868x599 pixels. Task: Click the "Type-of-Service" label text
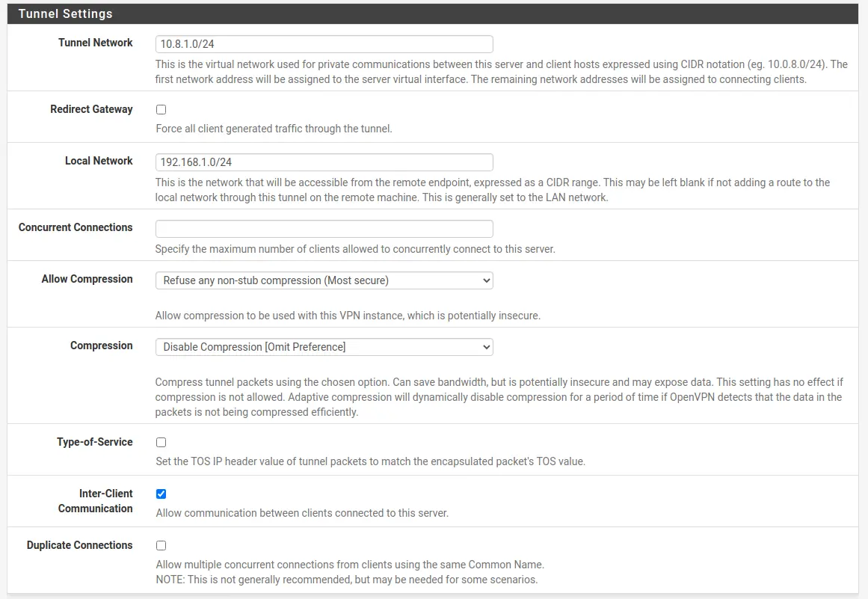(x=95, y=442)
